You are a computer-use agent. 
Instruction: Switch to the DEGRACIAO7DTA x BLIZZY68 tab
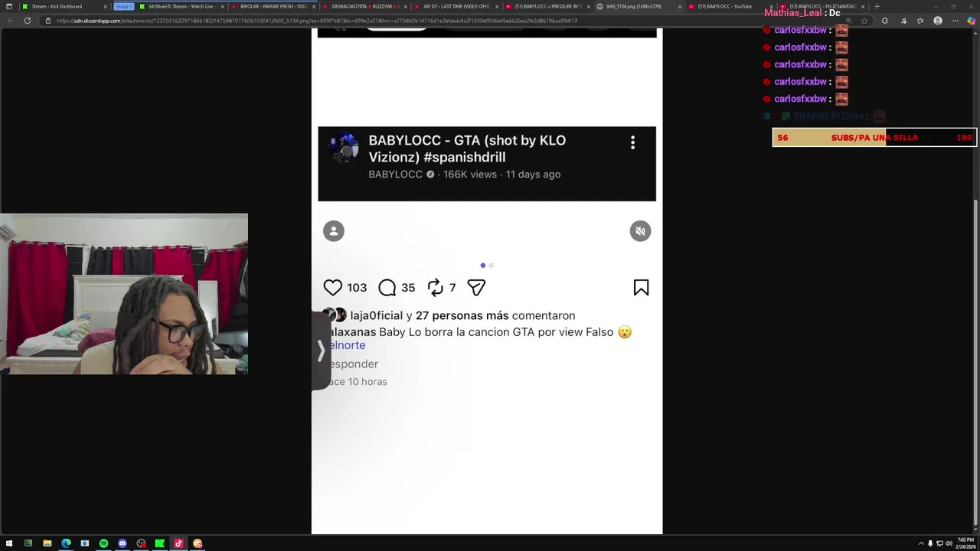[x=364, y=6]
